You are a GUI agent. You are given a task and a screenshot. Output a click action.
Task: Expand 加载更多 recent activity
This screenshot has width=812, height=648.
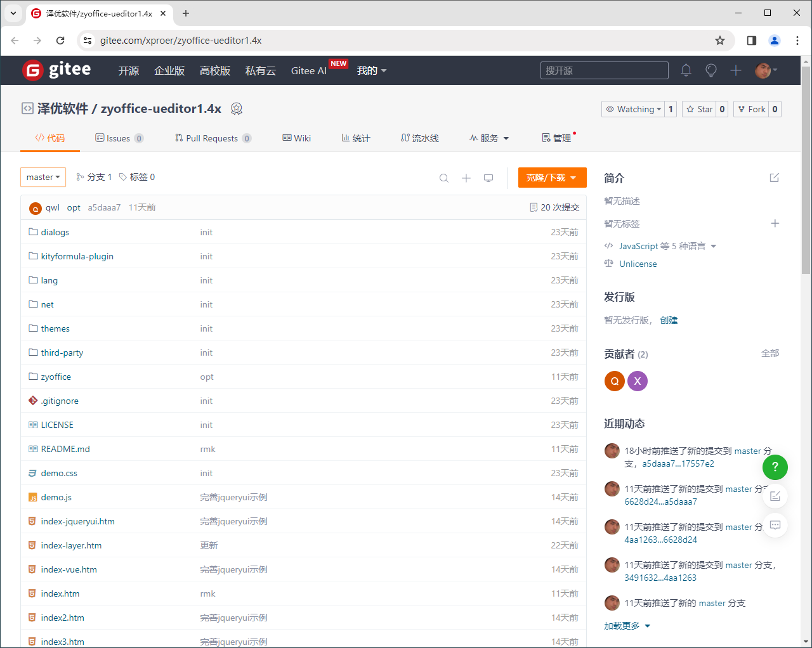[x=627, y=626]
